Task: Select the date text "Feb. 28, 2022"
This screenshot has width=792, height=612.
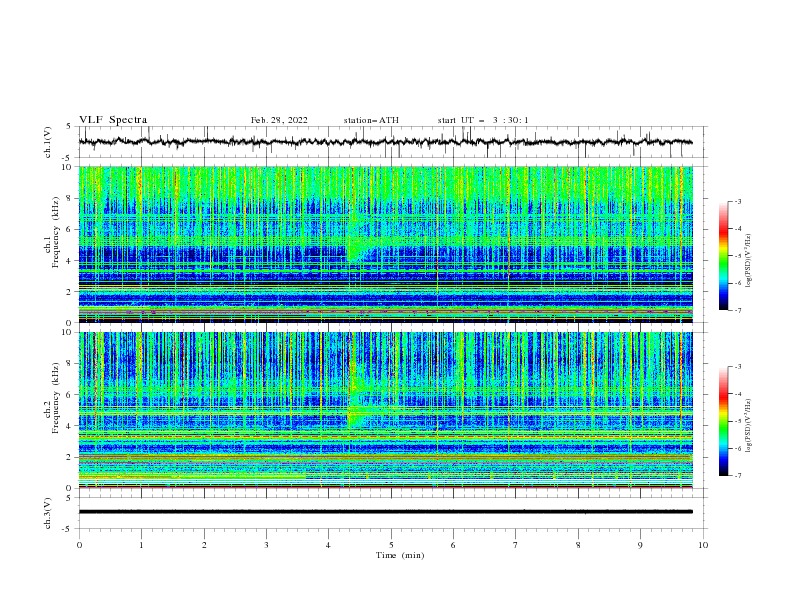Action: [279, 120]
